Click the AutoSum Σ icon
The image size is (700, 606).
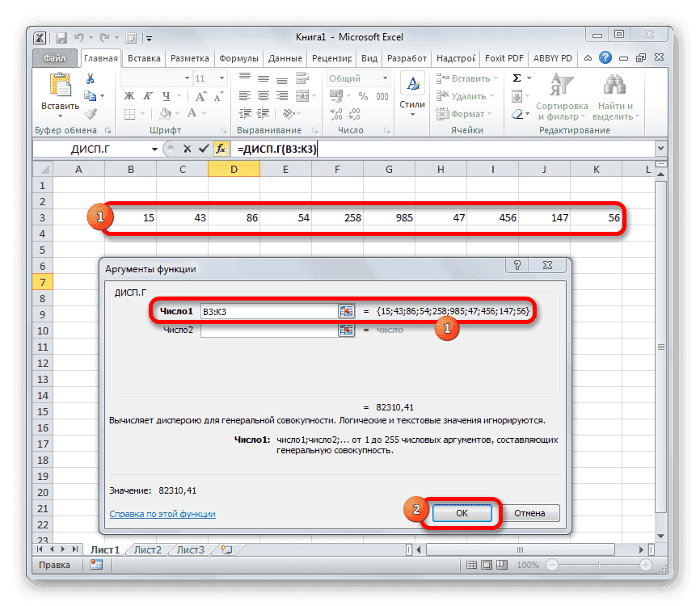pos(516,78)
